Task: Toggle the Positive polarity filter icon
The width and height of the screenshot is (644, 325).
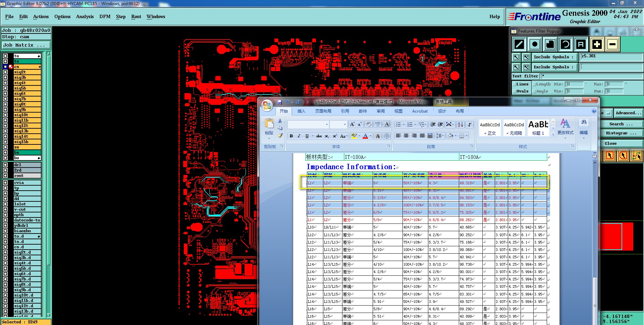Action: pos(597,44)
